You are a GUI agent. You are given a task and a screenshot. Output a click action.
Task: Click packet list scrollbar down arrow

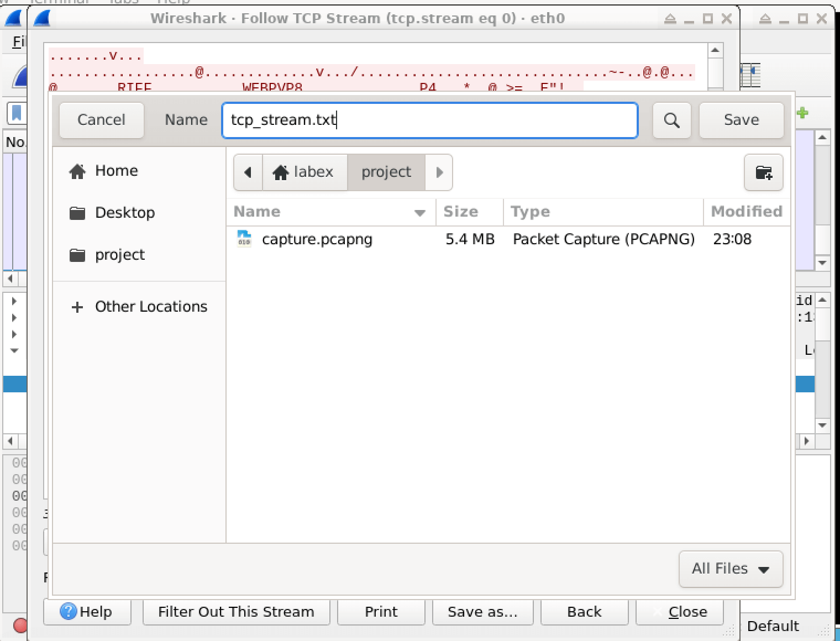[x=822, y=263]
